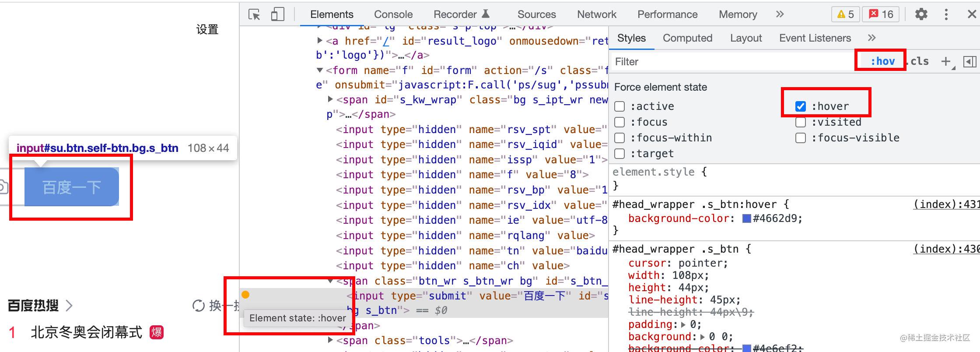Switch to the Console tab
980x352 pixels.
(x=393, y=14)
